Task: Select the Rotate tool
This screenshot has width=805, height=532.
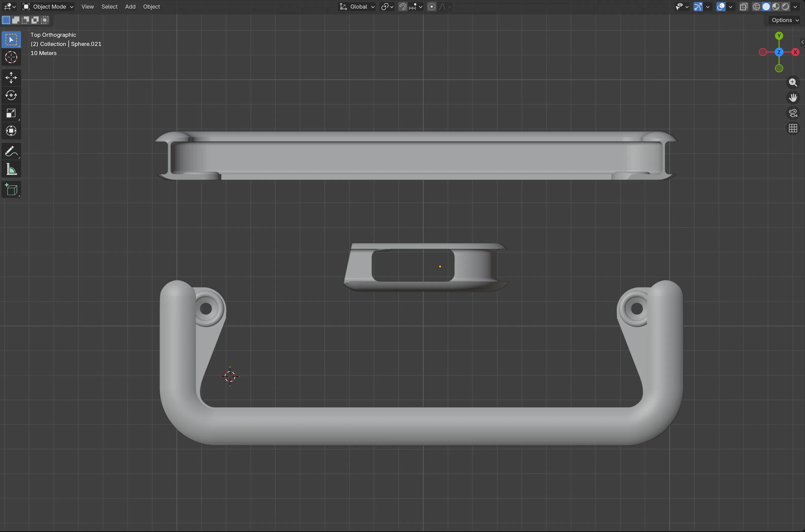Action: (x=11, y=95)
